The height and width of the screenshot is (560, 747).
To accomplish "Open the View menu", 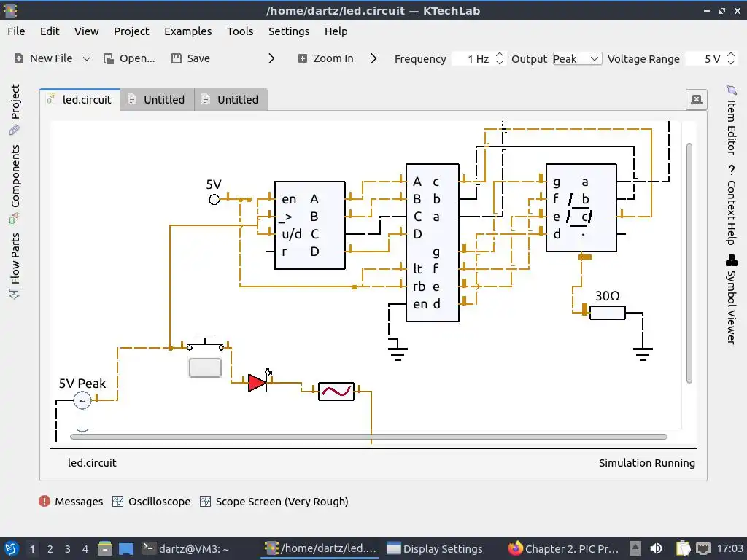I will tap(86, 31).
